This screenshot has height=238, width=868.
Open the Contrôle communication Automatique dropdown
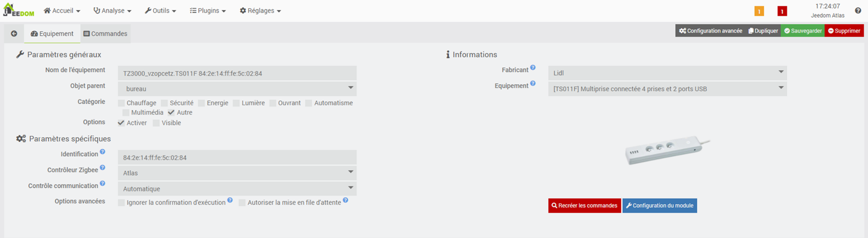click(x=237, y=189)
